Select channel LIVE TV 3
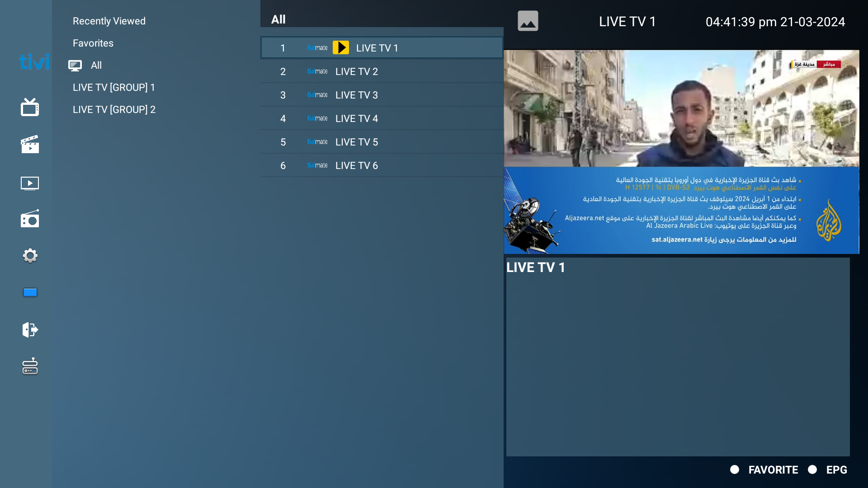The width and height of the screenshot is (868, 488). pos(382,95)
